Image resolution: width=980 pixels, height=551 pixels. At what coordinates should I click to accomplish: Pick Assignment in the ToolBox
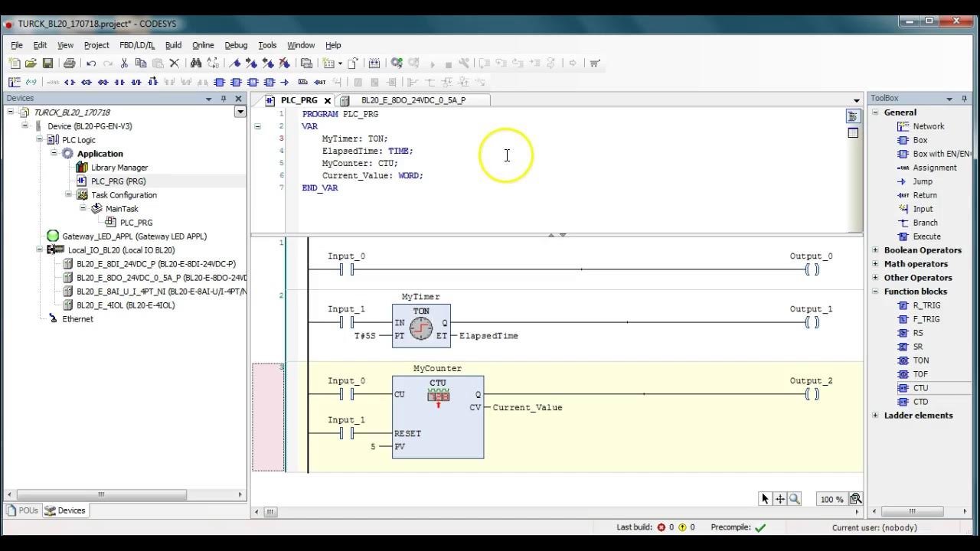click(x=934, y=168)
